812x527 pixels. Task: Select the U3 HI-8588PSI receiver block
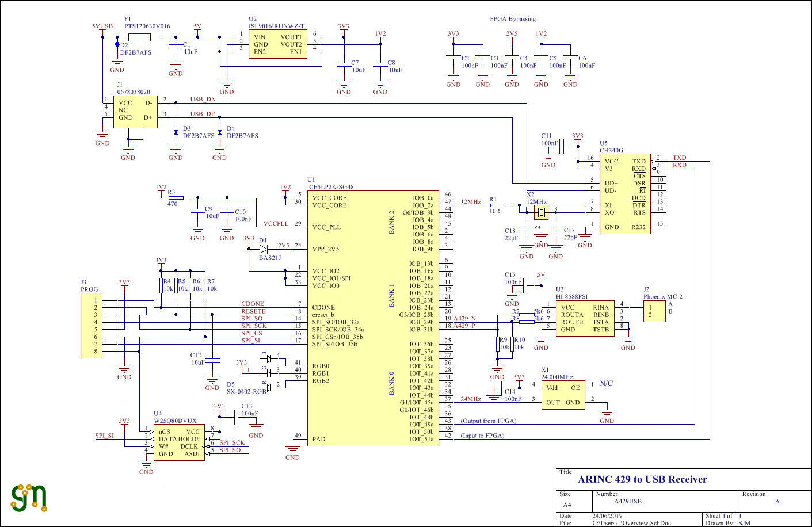[x=585, y=318]
